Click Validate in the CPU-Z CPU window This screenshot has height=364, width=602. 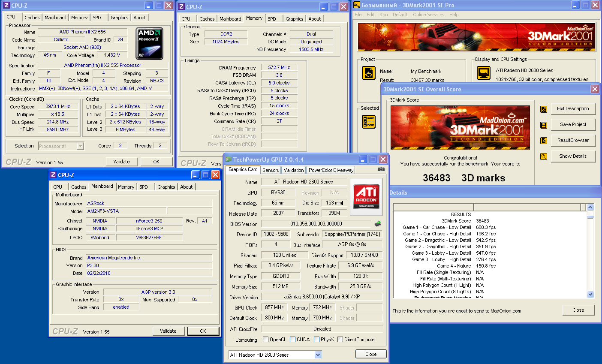coord(121,162)
